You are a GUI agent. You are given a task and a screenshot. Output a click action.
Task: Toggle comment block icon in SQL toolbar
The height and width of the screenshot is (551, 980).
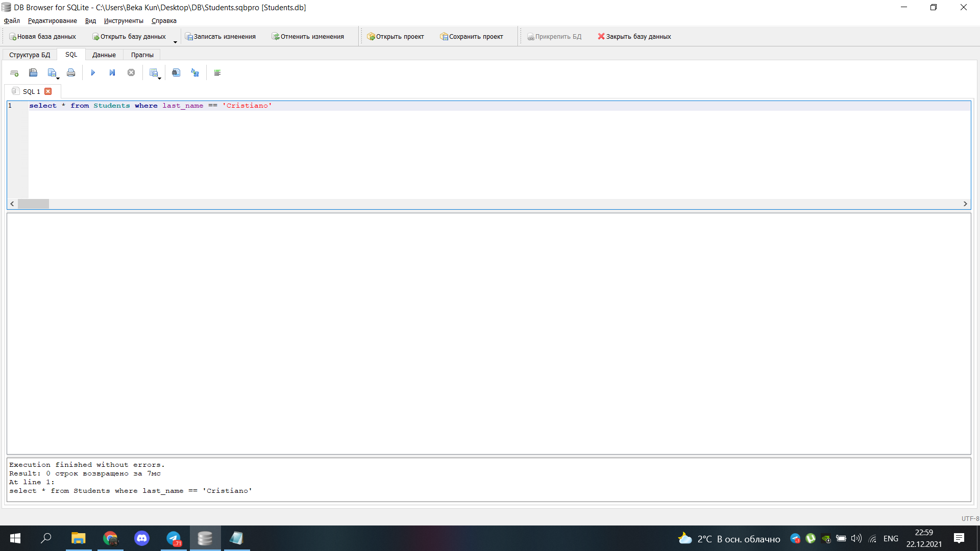point(217,73)
